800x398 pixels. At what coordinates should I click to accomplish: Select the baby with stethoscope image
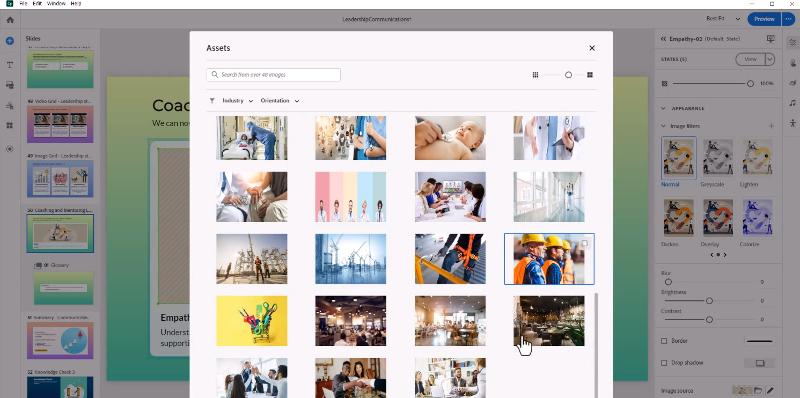[x=450, y=138]
